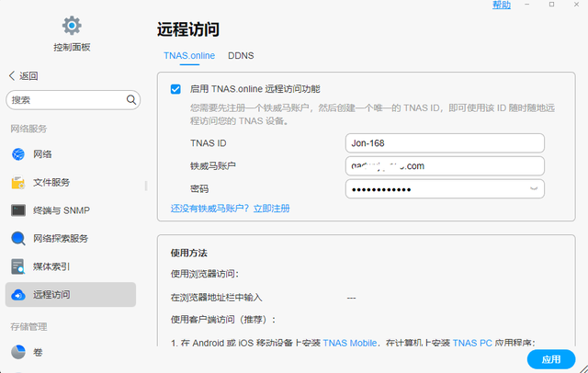The height and width of the screenshot is (373, 588).
Task: Switch to the DDNS tab
Action: (x=241, y=55)
